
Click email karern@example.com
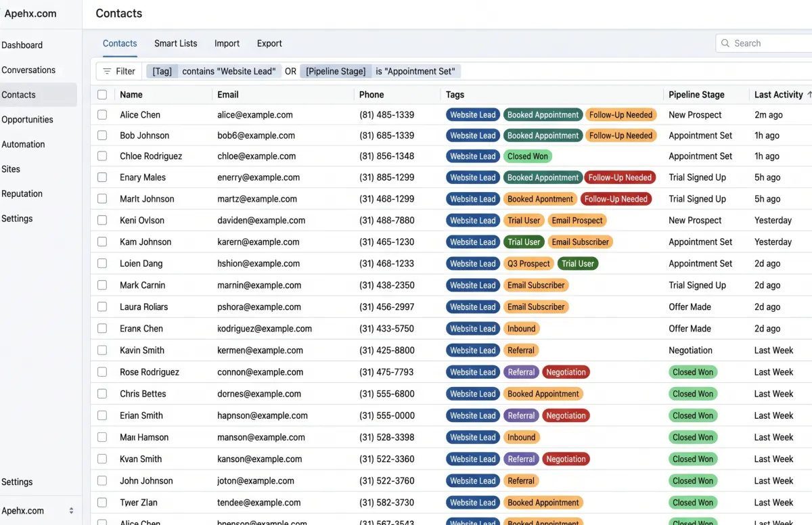point(258,242)
